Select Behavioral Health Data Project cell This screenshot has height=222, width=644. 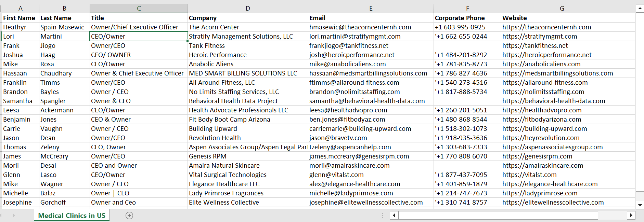click(248, 101)
